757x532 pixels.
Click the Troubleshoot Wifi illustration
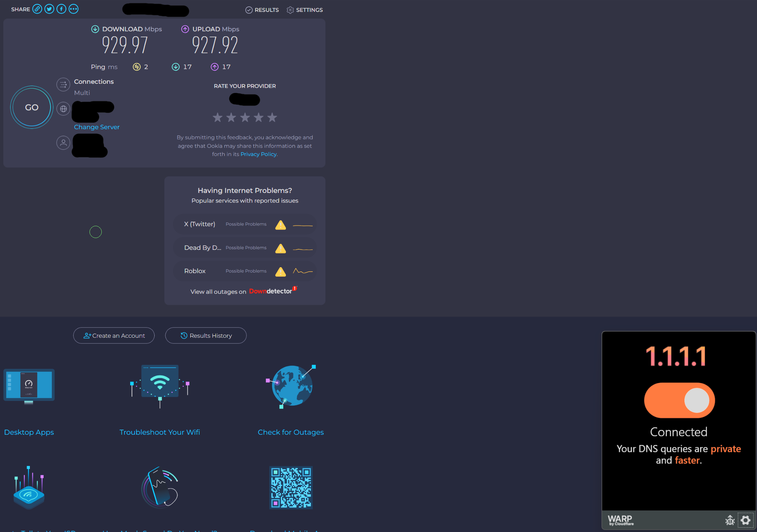click(x=160, y=387)
